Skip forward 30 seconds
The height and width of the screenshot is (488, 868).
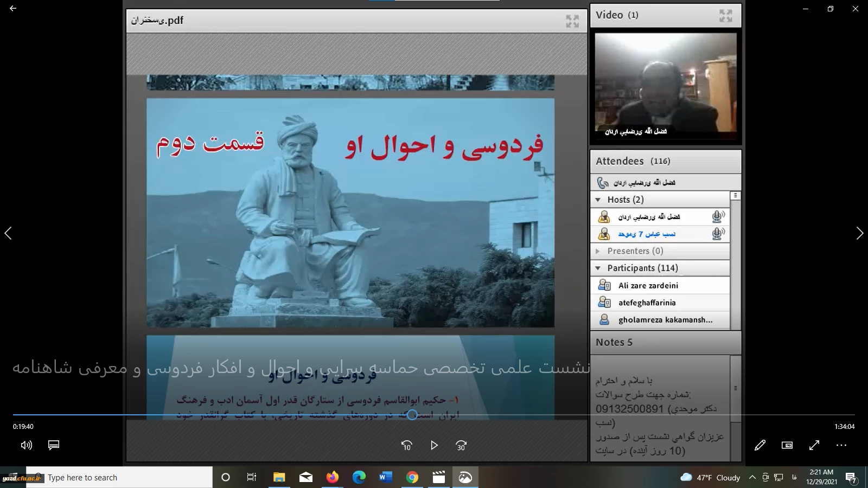(461, 445)
